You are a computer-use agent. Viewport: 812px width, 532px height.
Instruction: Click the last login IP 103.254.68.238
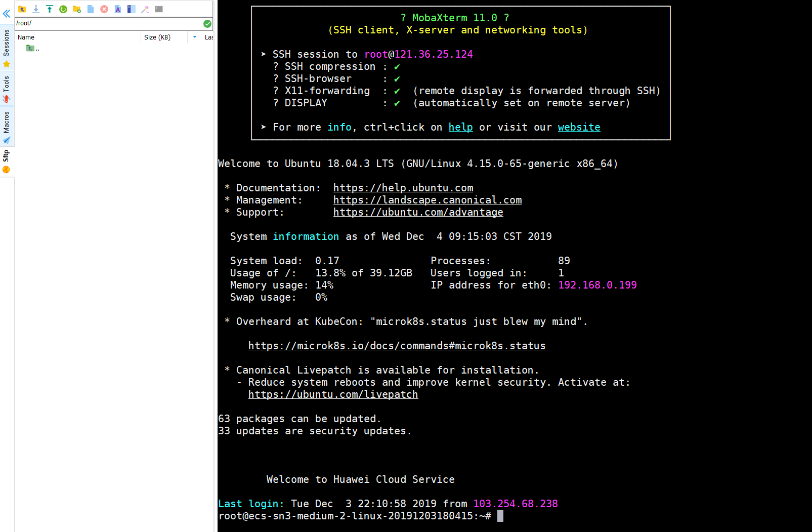pos(516,504)
